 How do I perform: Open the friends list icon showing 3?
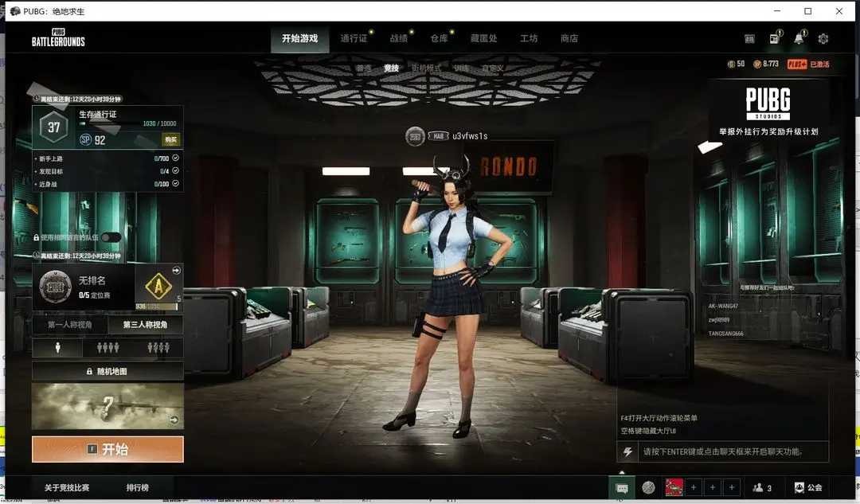pos(762,487)
